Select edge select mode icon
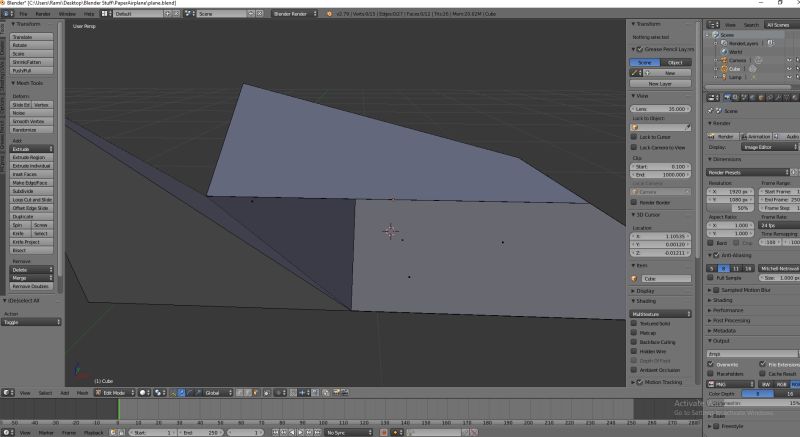 (x=247, y=393)
